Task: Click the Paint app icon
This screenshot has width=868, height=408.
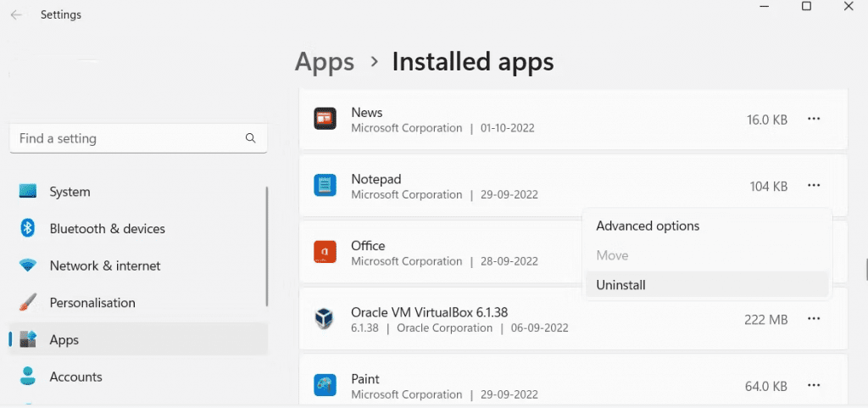Action: [x=325, y=386]
